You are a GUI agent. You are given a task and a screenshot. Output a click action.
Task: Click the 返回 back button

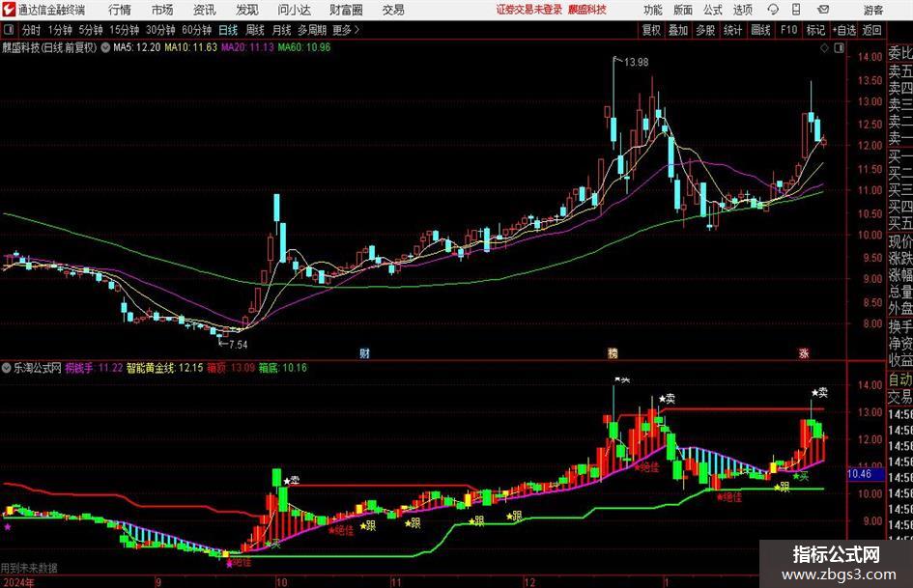pyautogui.click(x=871, y=30)
